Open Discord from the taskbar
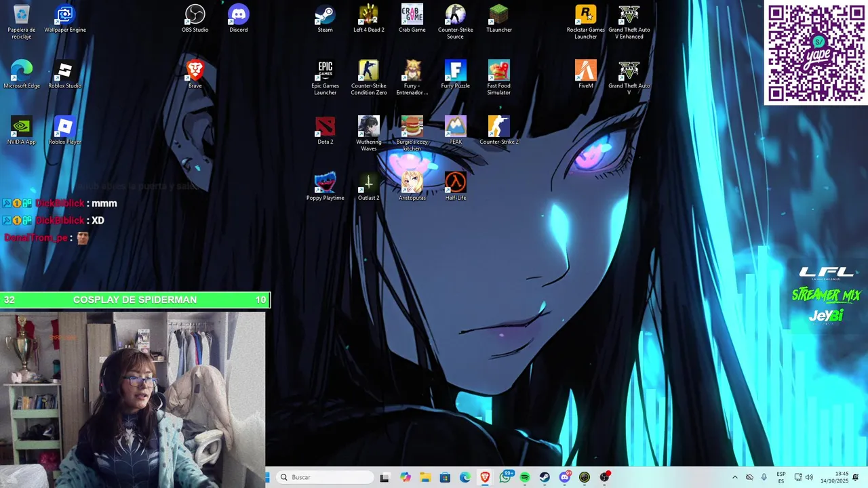868x488 pixels. point(565,477)
